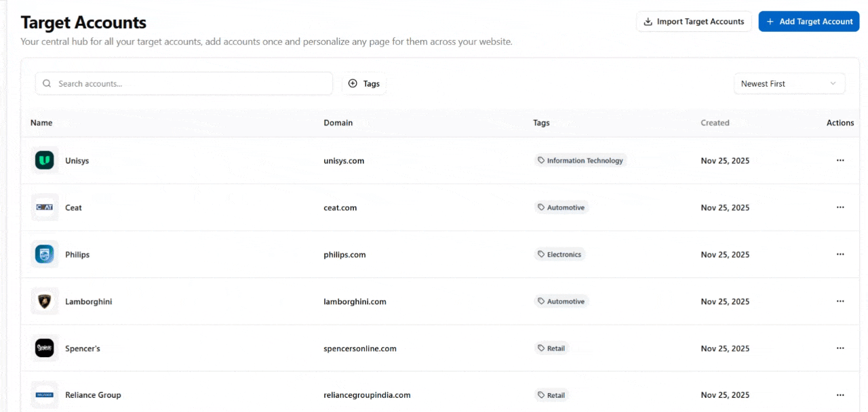Open the actions menu for Lamborghini
868x412 pixels.
click(x=840, y=302)
